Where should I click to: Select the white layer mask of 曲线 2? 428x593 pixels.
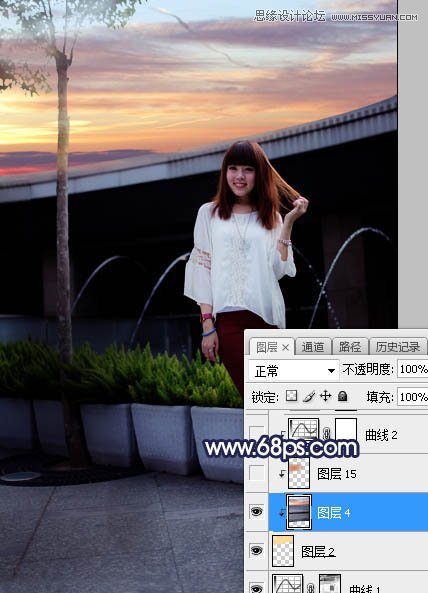click(x=346, y=430)
